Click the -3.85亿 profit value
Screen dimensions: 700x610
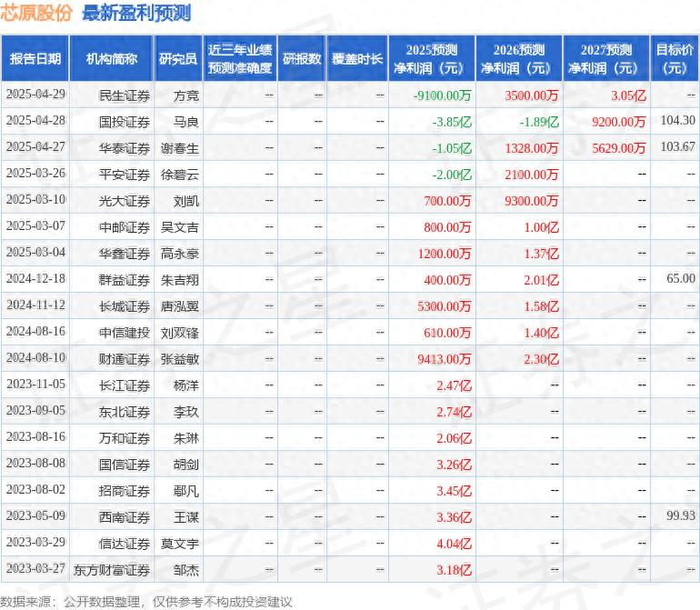point(452,122)
